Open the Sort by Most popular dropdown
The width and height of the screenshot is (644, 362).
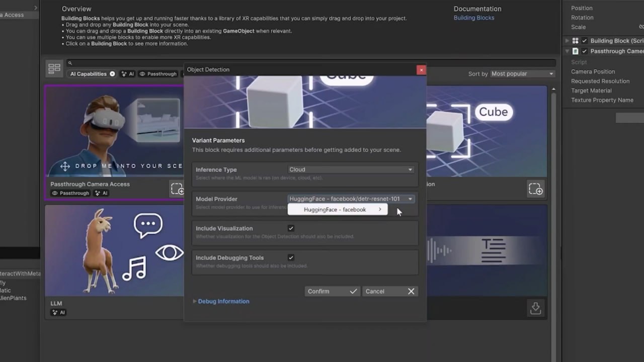tap(522, 74)
